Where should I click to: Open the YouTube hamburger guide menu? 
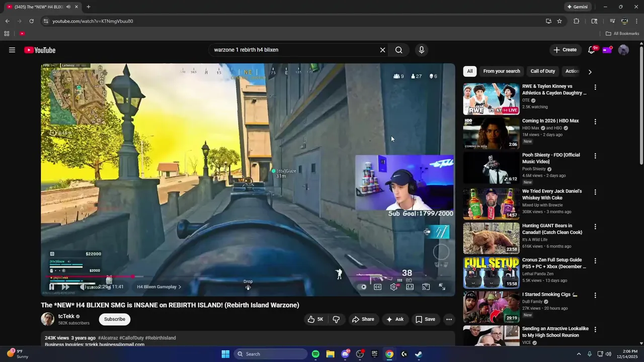point(12,50)
